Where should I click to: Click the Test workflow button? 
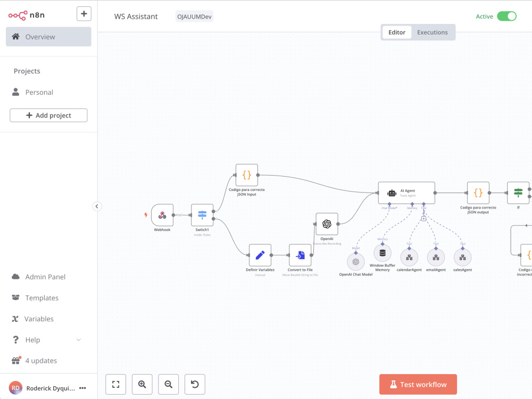[418, 385]
